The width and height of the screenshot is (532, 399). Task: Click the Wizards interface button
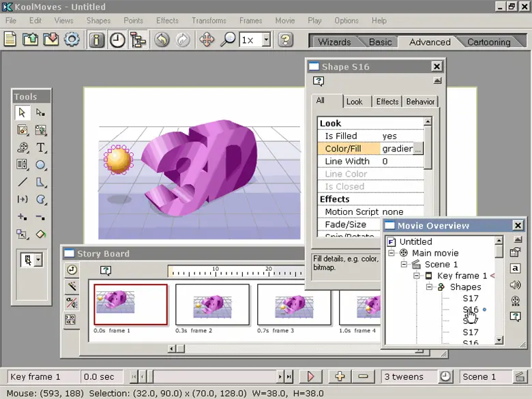pos(334,42)
